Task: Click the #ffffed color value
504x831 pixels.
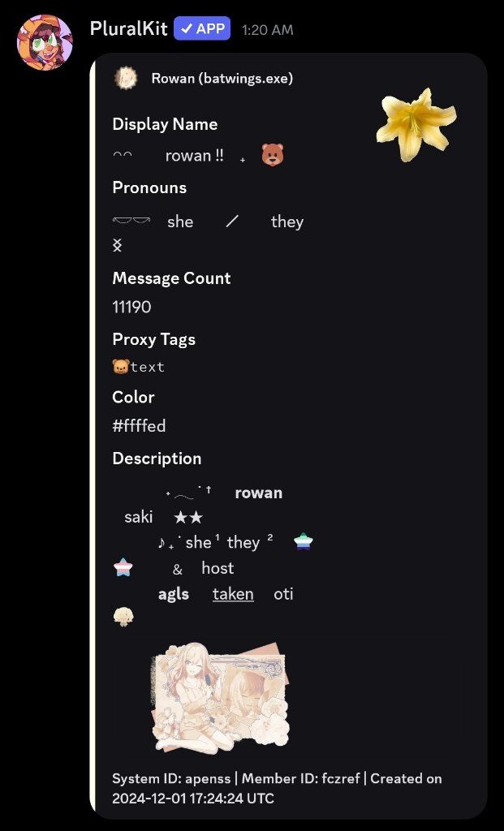Action: click(139, 425)
